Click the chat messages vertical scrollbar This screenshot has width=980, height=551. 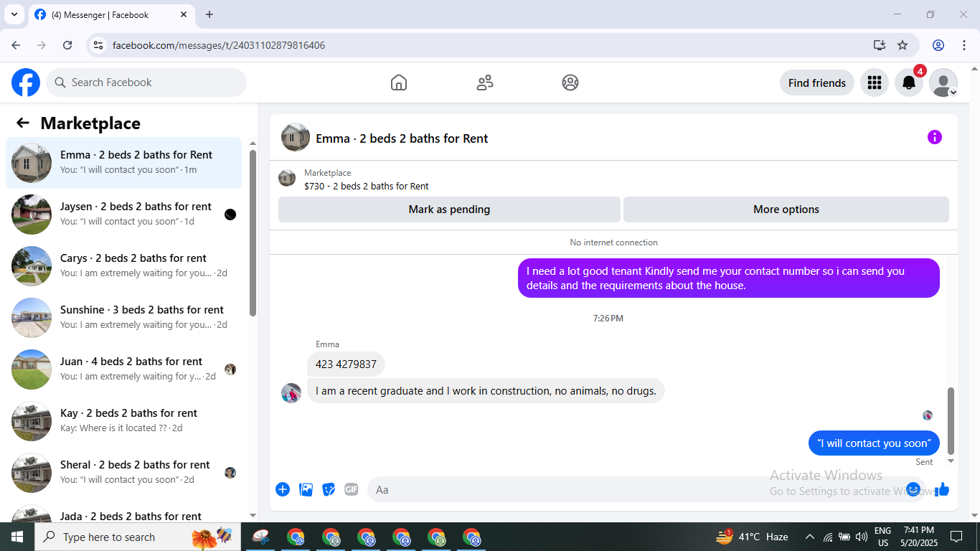coord(951,420)
